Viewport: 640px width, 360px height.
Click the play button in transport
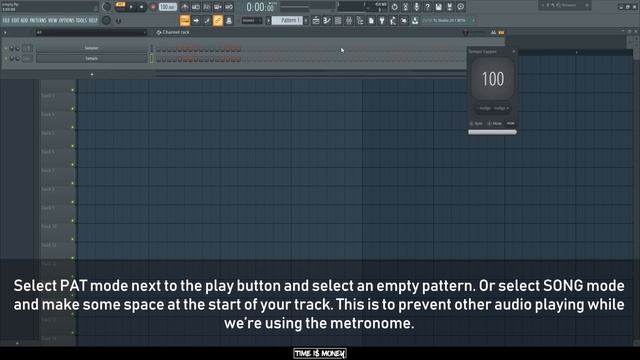131,7
